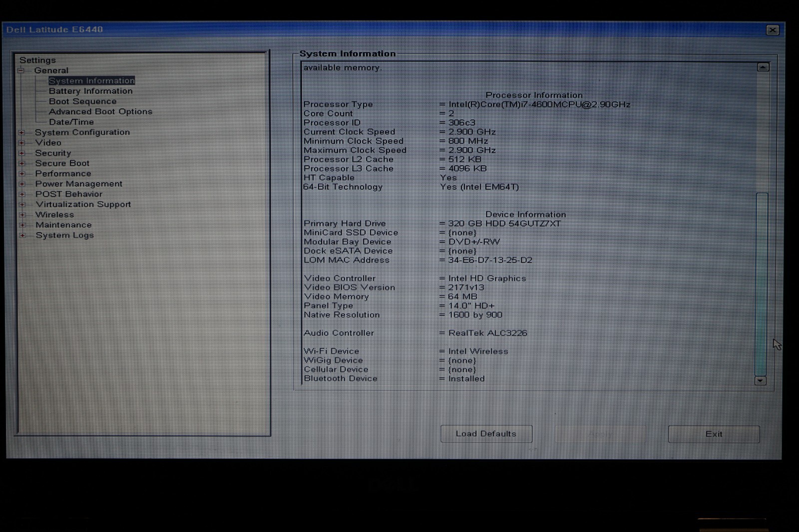
Task: Click the Wi-Fi Device Intel Wireless value
Action: (478, 351)
